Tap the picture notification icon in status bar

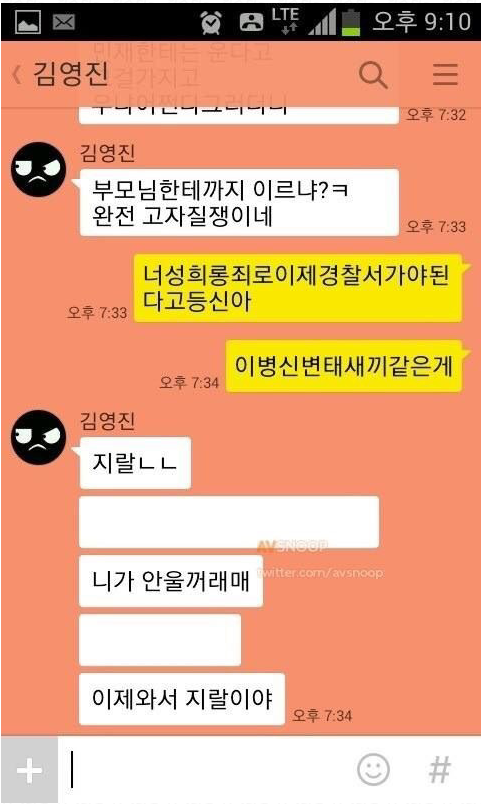click(28, 22)
